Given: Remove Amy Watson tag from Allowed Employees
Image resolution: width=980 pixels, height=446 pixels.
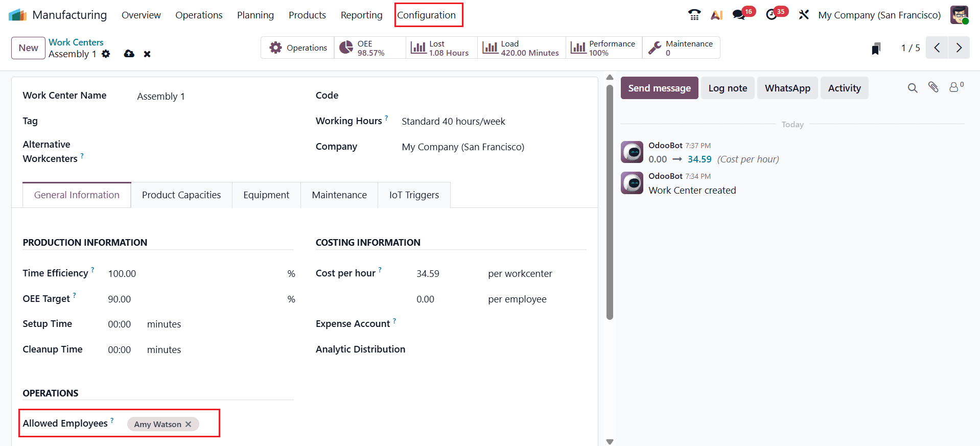Looking at the screenshot, I should 189,424.
